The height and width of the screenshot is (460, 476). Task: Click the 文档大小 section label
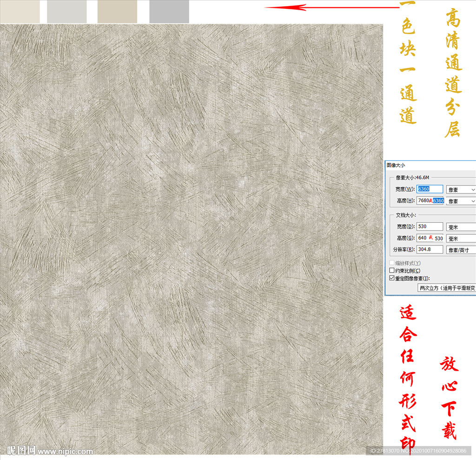406,215
